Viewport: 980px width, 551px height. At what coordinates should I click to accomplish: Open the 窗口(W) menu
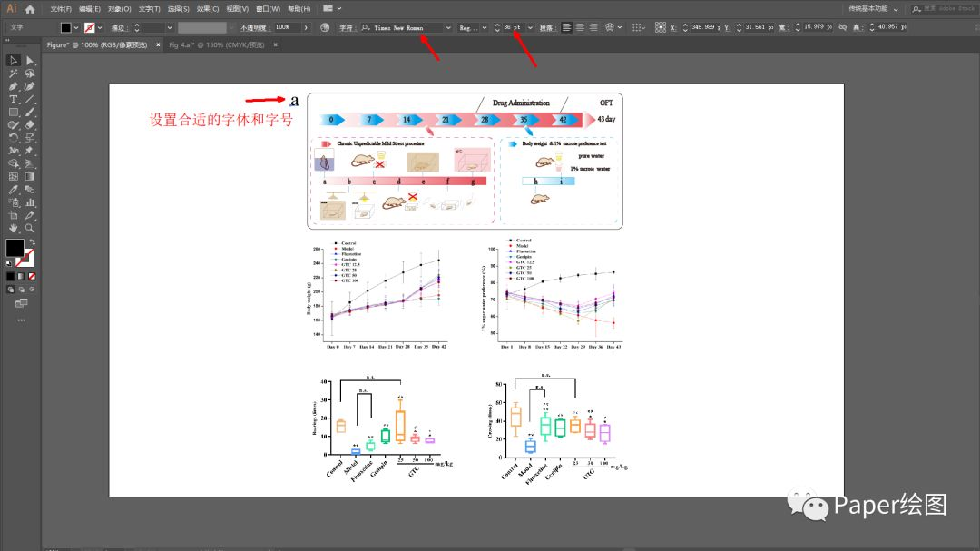point(269,8)
